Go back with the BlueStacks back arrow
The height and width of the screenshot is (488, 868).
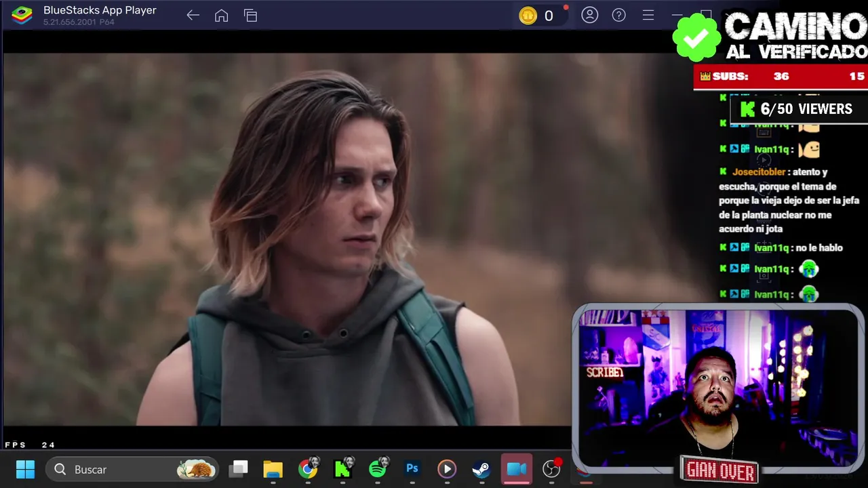(193, 16)
